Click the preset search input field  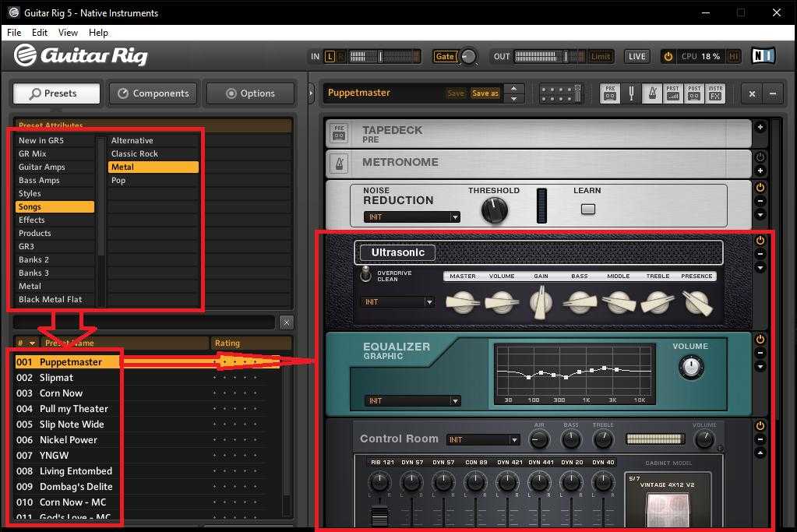[144, 322]
